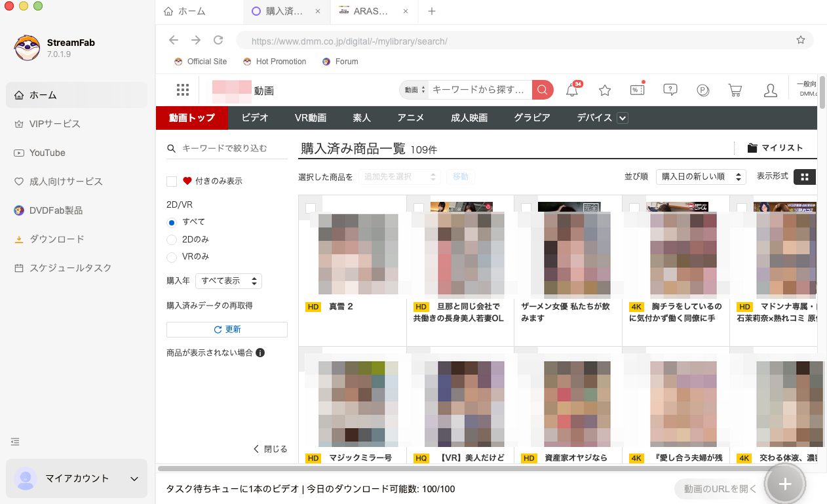Select the ビデオ nav tab
The height and width of the screenshot is (504, 827).
coord(254,118)
